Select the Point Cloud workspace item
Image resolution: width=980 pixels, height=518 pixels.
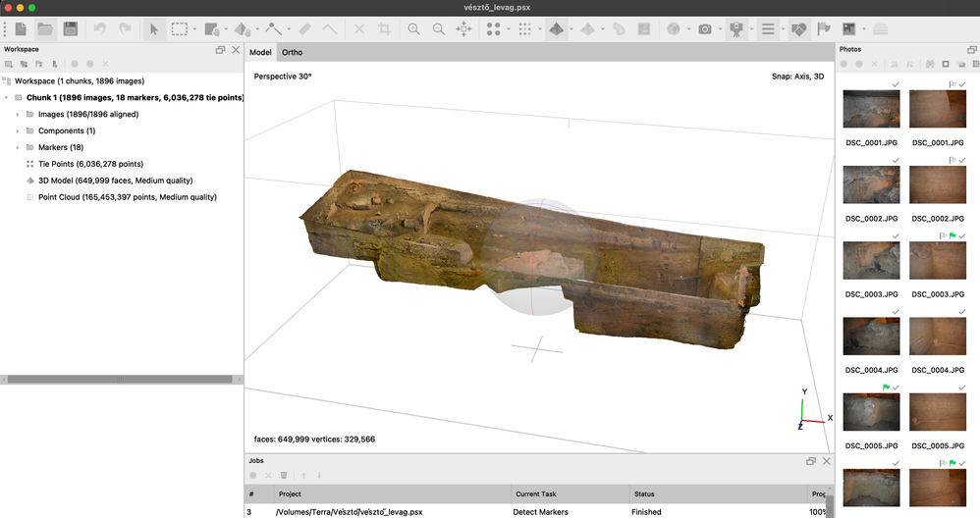pos(127,197)
